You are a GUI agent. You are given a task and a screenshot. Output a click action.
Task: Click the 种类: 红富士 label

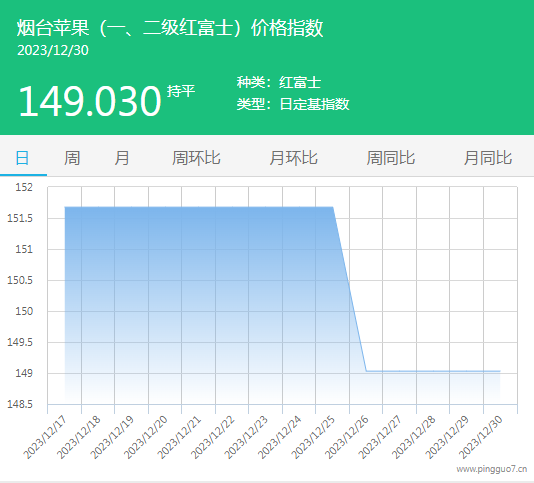point(279,82)
